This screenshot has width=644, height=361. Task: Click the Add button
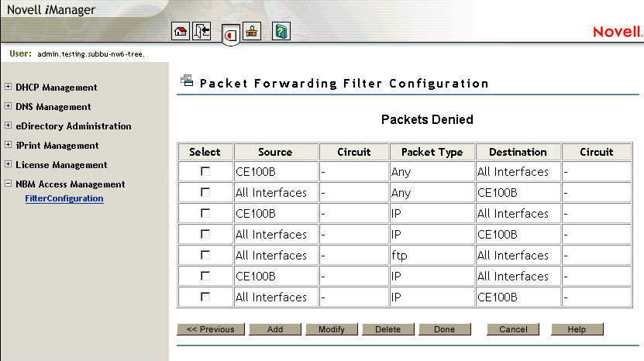click(x=275, y=329)
